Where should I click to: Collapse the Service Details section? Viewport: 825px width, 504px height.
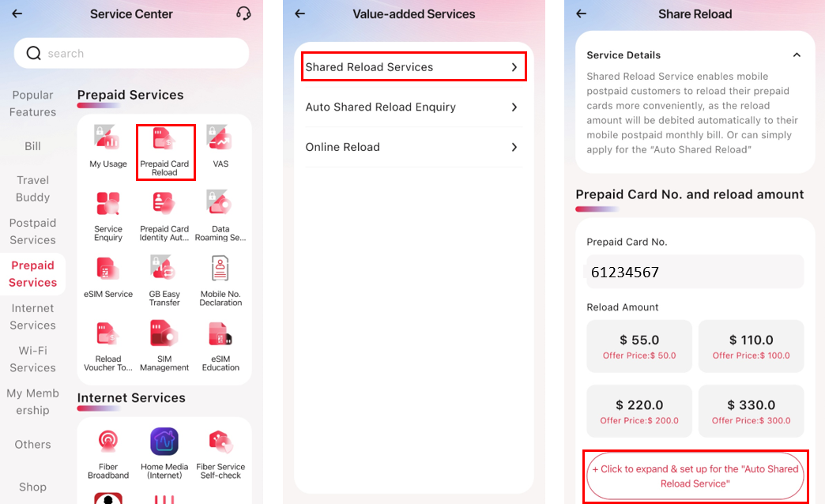click(x=797, y=55)
